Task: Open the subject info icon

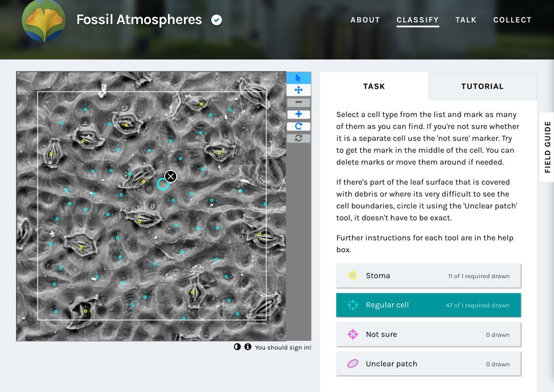Action: pos(248,347)
